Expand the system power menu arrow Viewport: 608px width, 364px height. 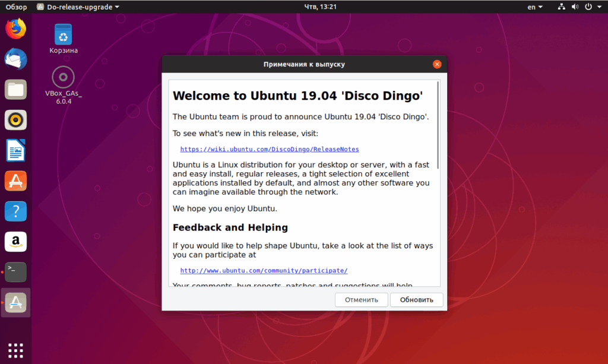(599, 7)
